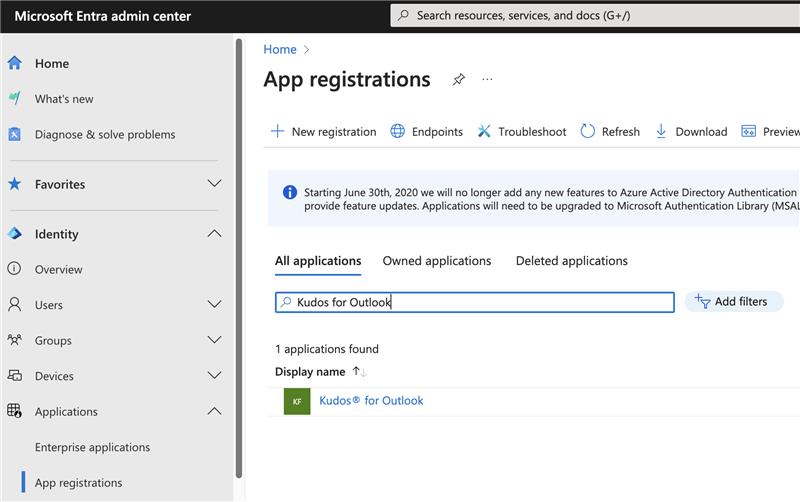Click the Preview features icon
800x502 pixels.
point(748,131)
